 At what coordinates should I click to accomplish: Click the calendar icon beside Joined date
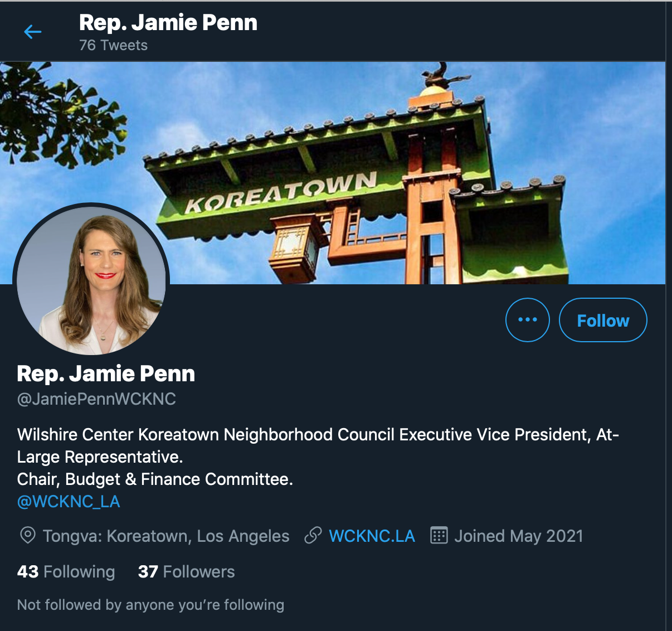tap(439, 536)
